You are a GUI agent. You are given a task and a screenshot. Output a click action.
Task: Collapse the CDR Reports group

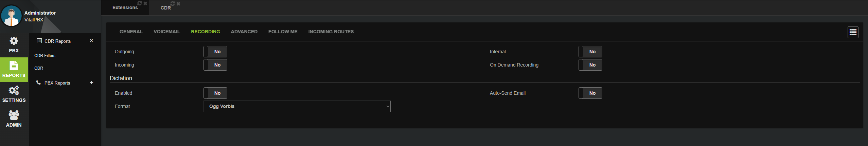91,40
